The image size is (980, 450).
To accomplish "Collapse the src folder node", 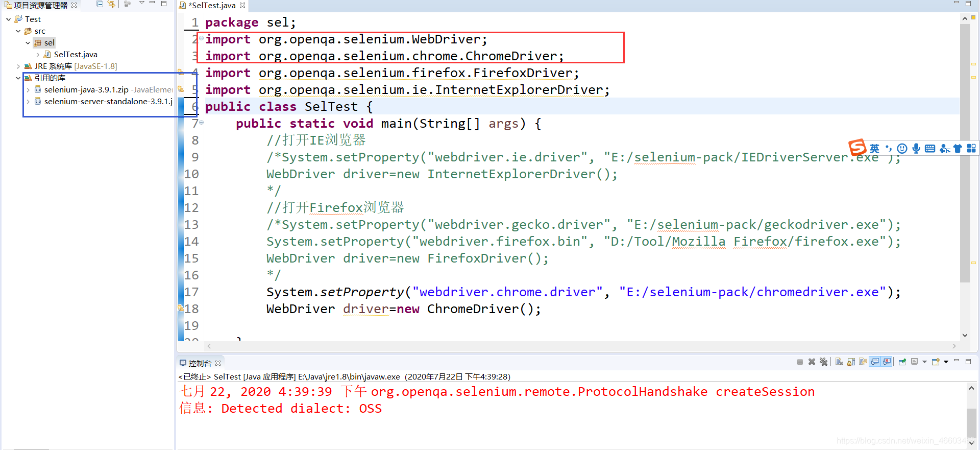I will (18, 31).
